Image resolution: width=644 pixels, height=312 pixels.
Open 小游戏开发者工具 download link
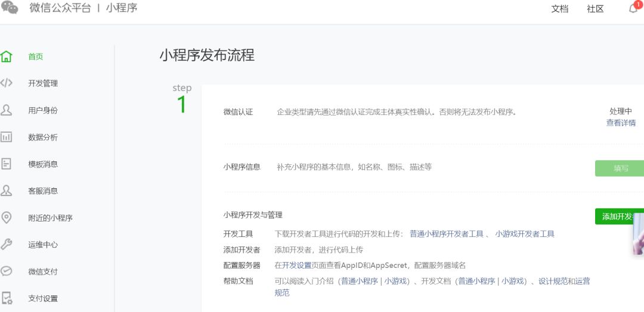[x=525, y=234]
